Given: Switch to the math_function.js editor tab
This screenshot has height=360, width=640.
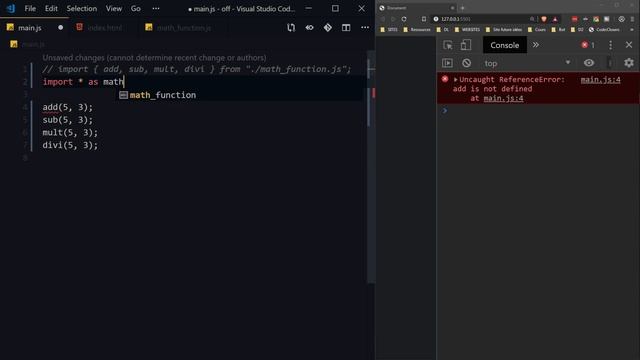Looking at the screenshot, I should pos(184,28).
